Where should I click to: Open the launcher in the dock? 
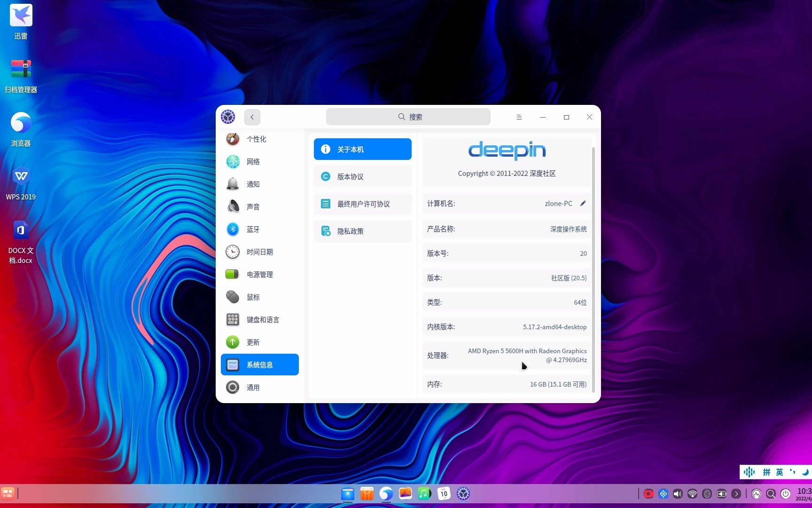(x=8, y=493)
